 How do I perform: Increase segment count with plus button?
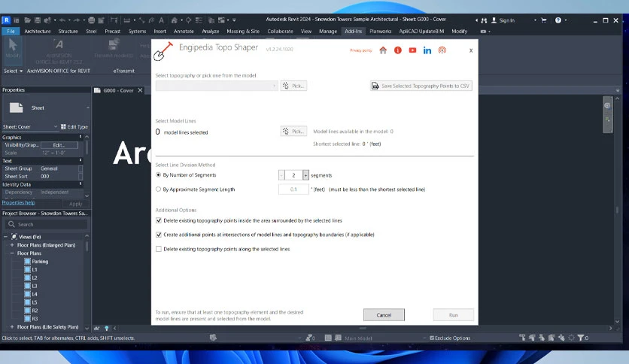[x=305, y=175]
